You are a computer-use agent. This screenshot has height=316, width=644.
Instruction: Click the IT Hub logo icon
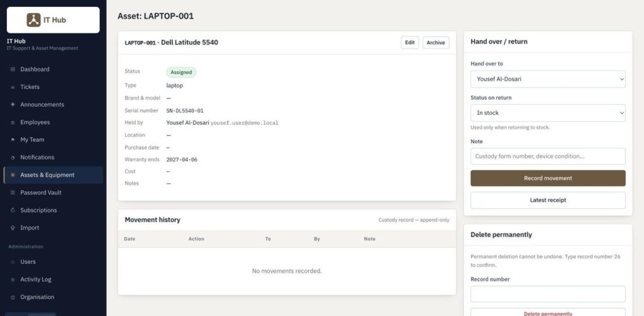click(x=34, y=19)
